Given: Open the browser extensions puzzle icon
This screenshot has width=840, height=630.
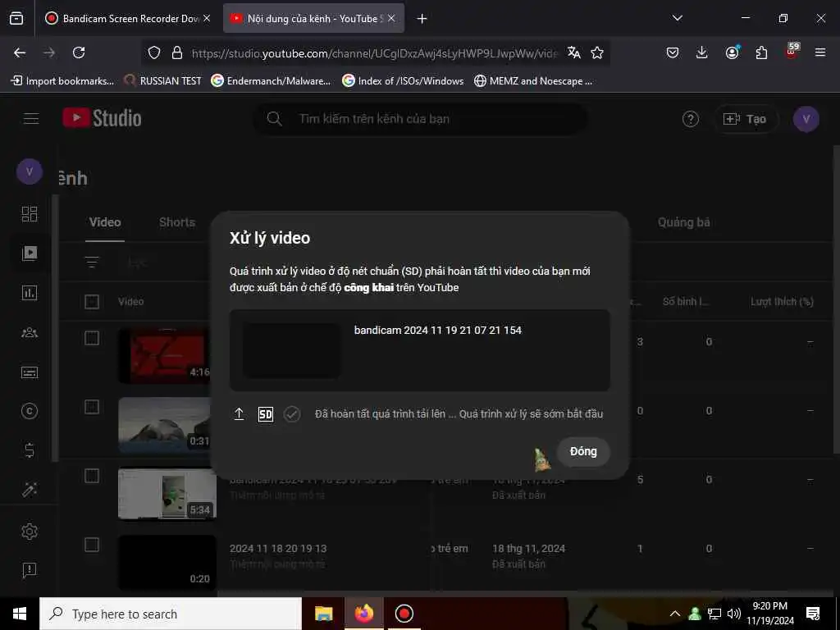Looking at the screenshot, I should pos(761,52).
